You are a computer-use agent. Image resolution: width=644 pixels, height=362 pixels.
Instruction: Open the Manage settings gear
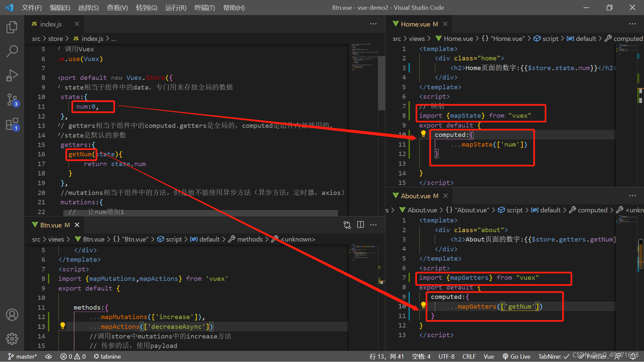tap(12, 339)
